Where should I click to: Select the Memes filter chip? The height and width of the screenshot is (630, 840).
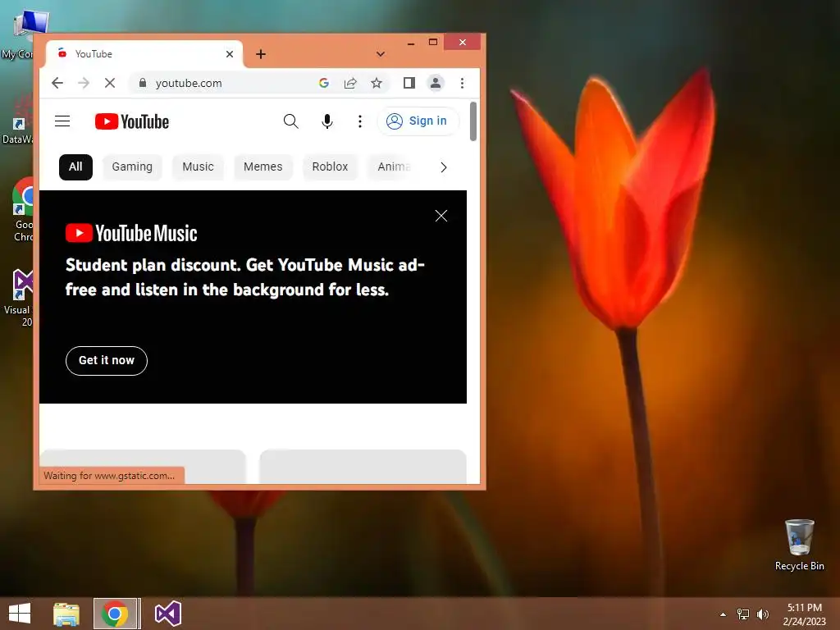click(263, 167)
